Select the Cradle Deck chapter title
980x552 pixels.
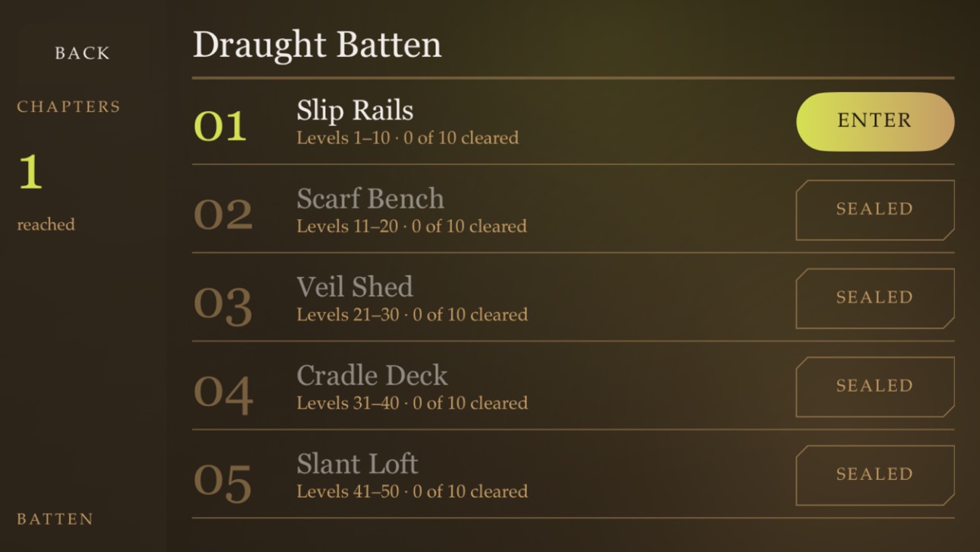(372, 376)
